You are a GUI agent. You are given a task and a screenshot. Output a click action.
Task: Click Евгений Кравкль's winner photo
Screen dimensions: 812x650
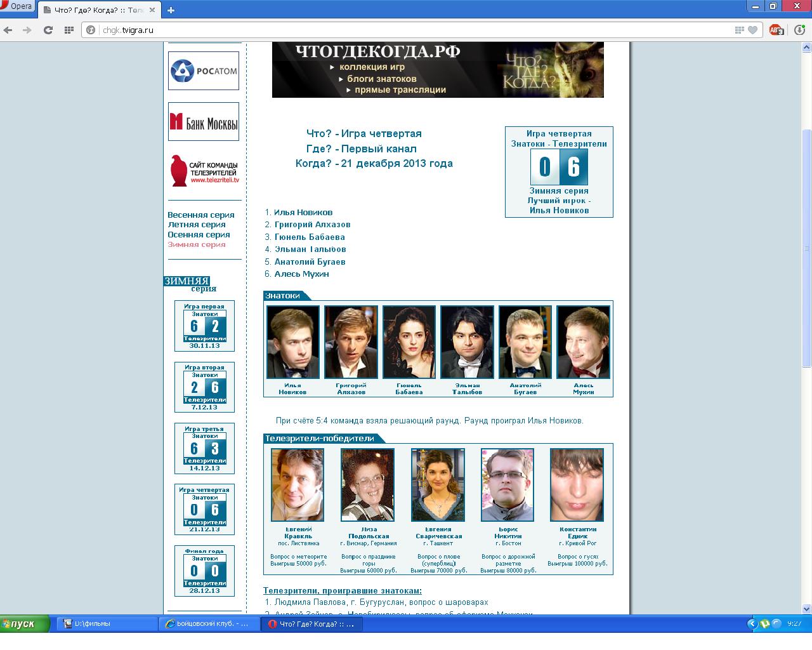click(298, 485)
